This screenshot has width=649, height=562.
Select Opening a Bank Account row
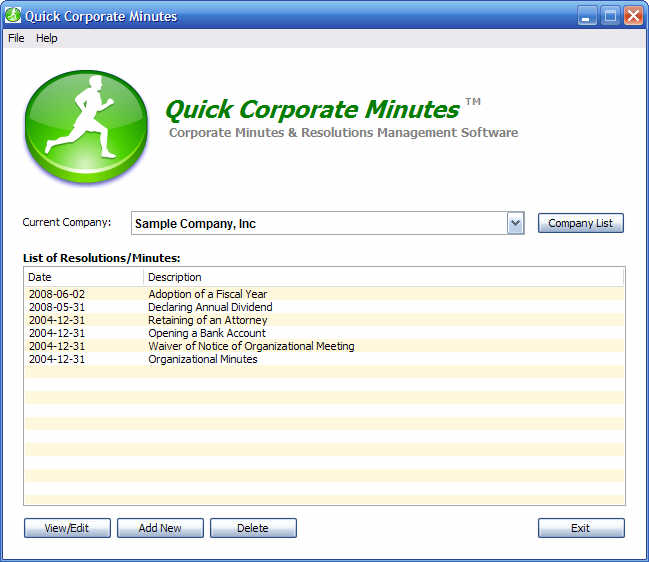point(324,333)
